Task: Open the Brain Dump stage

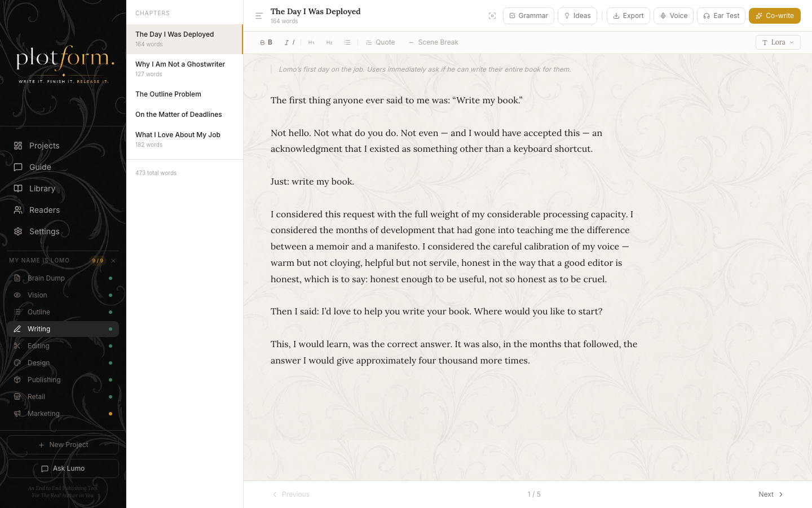Action: click(x=63, y=278)
